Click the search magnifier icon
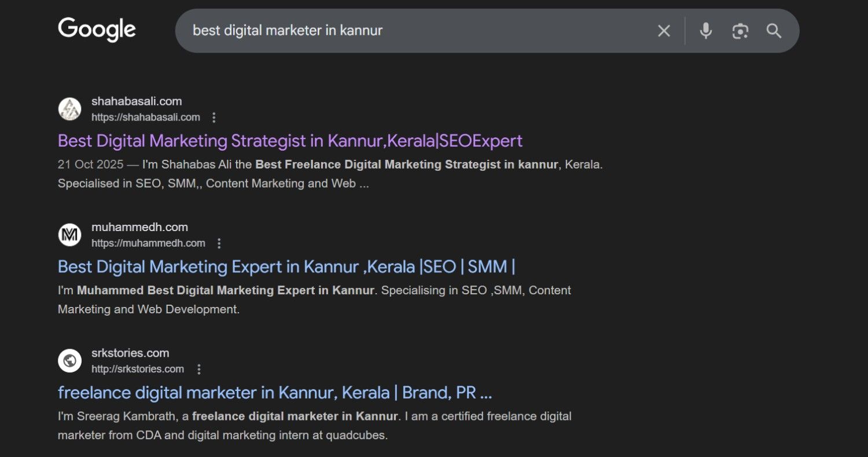The width and height of the screenshot is (868, 457). pos(774,31)
